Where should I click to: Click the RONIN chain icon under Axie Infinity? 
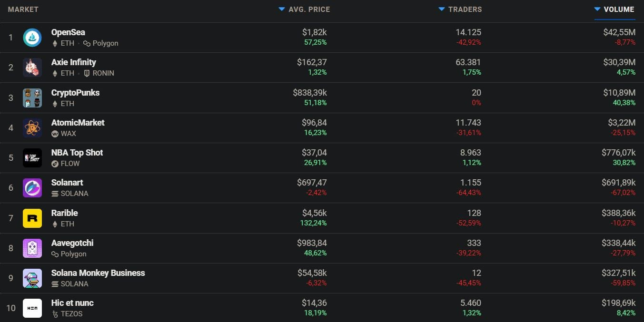pyautogui.click(x=87, y=73)
